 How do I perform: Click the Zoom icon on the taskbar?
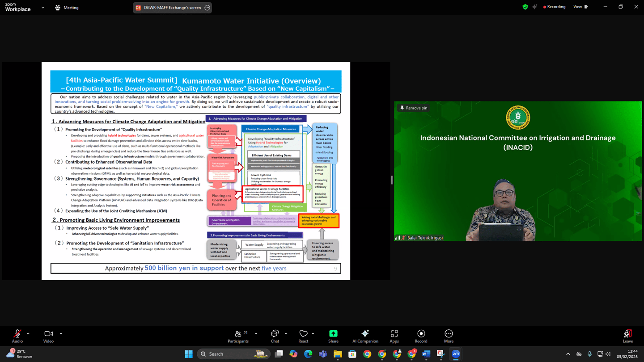(x=456, y=354)
